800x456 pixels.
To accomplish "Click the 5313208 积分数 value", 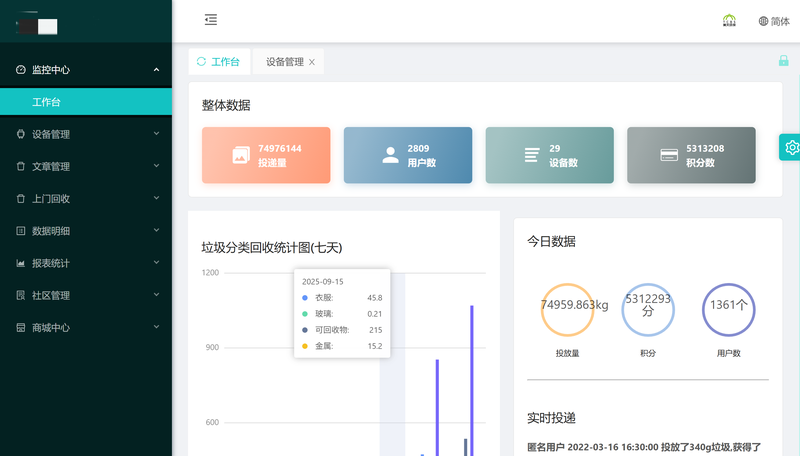I will point(705,148).
